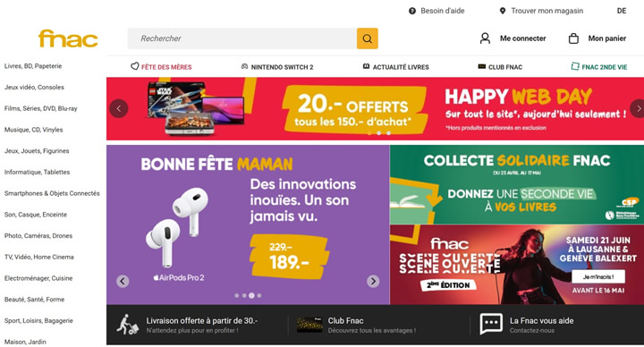
Task: Click the user account icon
Action: 485,38
